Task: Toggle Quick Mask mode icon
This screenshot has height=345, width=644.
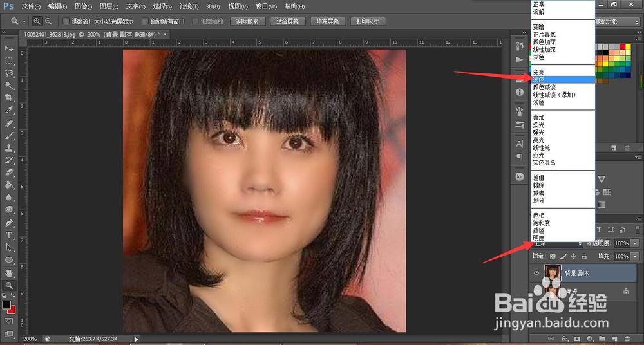Action: pyautogui.click(x=9, y=321)
